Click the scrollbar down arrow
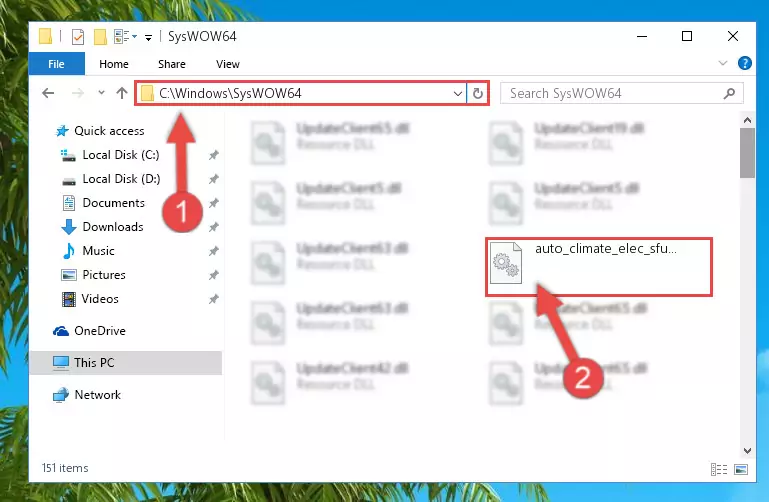This screenshot has height=502, width=769. [747, 451]
